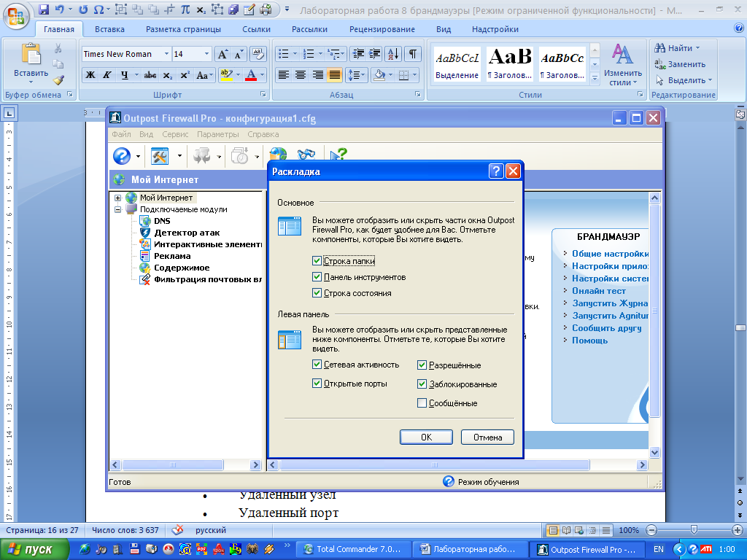Uncheck Строка состояния checkbox
The image size is (747, 560).
[x=317, y=293]
